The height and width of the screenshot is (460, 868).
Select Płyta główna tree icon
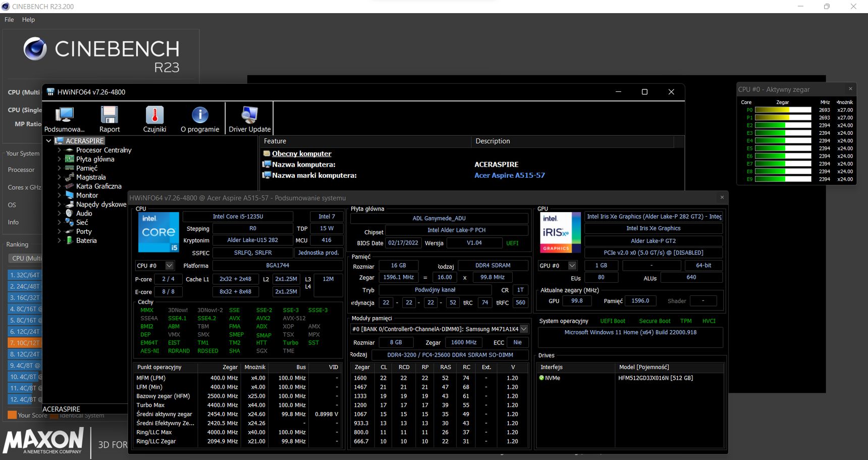click(70, 159)
